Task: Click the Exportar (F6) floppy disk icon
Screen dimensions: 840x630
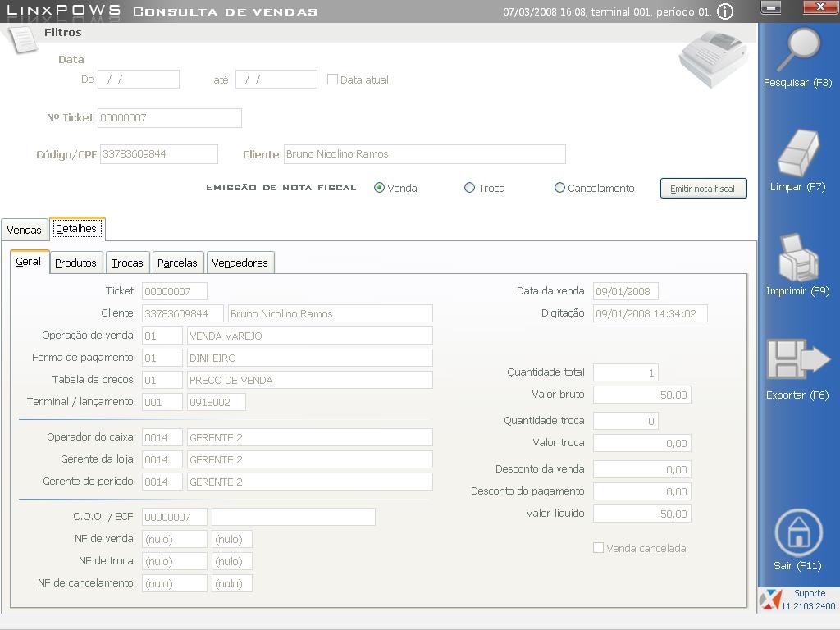Action: (798, 359)
